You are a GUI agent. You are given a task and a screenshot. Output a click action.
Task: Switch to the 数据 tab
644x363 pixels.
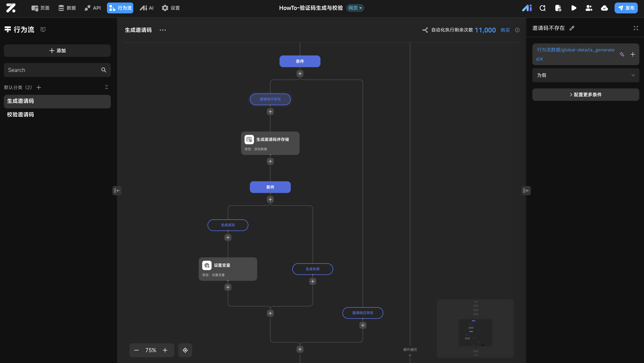(x=67, y=8)
